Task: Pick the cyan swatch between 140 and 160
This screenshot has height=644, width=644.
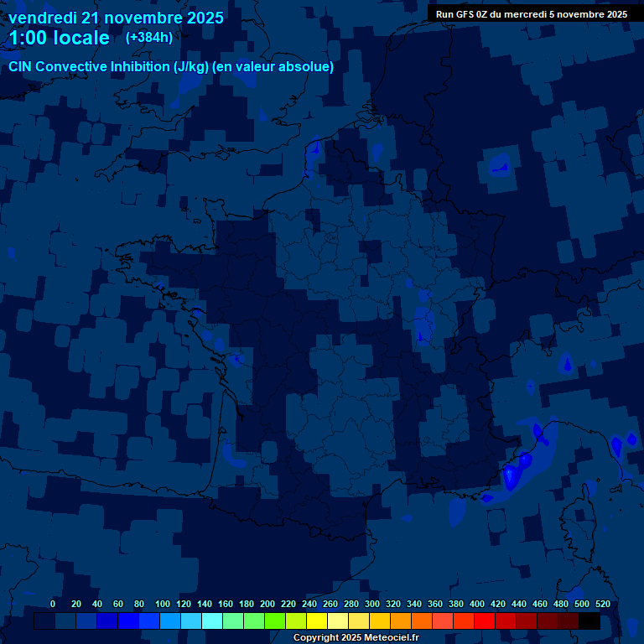Action: tap(212, 621)
